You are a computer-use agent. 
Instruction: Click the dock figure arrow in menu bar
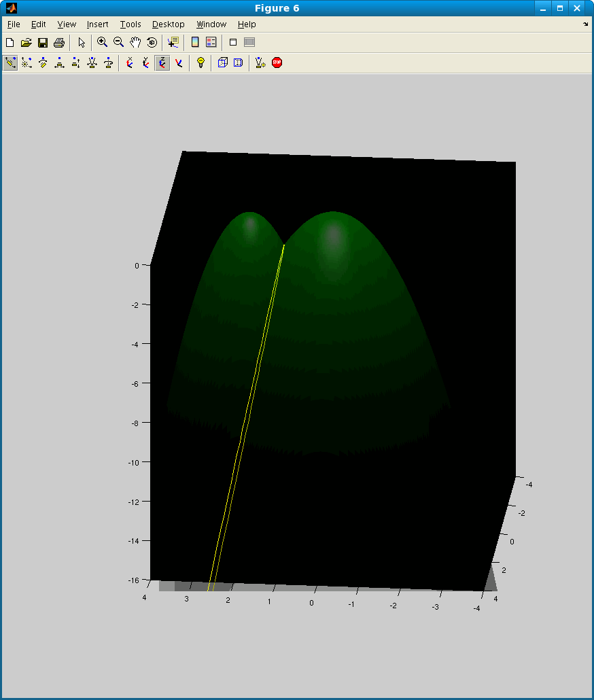[586, 24]
